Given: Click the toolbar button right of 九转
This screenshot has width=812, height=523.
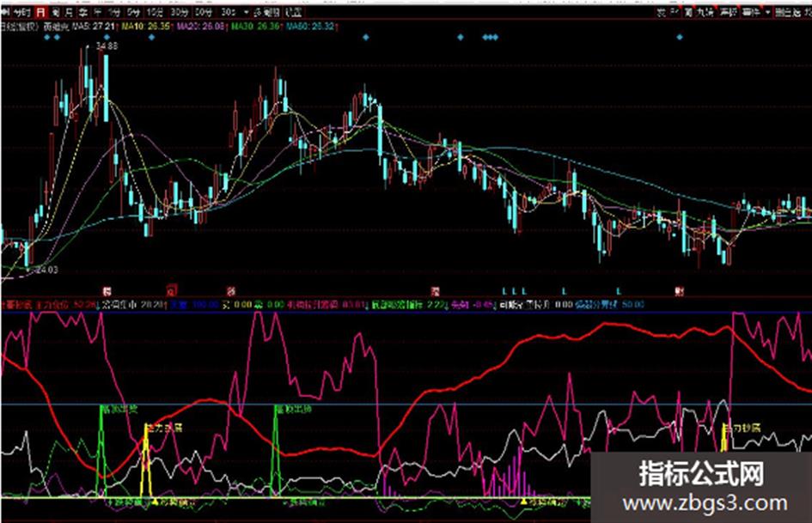Looking at the screenshot, I should coord(728,12).
